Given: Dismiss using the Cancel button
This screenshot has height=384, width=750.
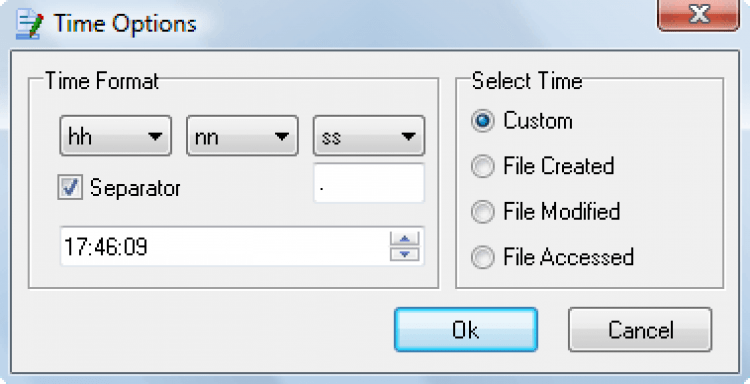Looking at the screenshot, I should pos(640,329).
